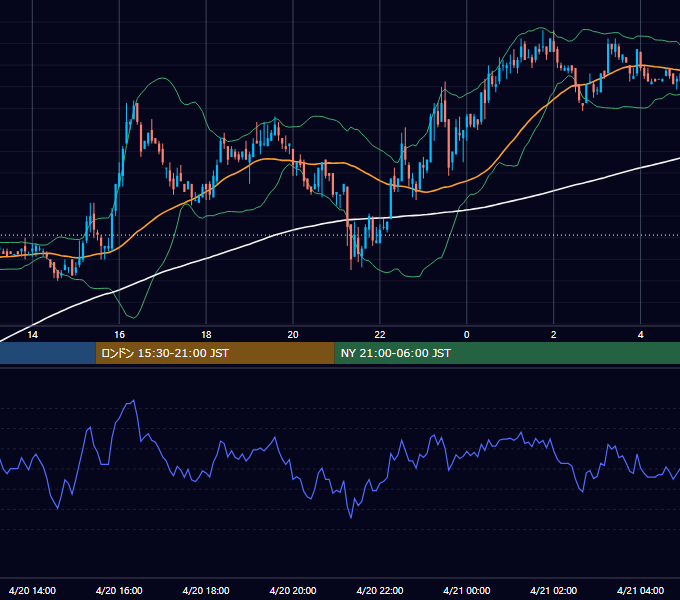Click the 14 hour label on the axis
The width and height of the screenshot is (680, 600).
[33, 335]
